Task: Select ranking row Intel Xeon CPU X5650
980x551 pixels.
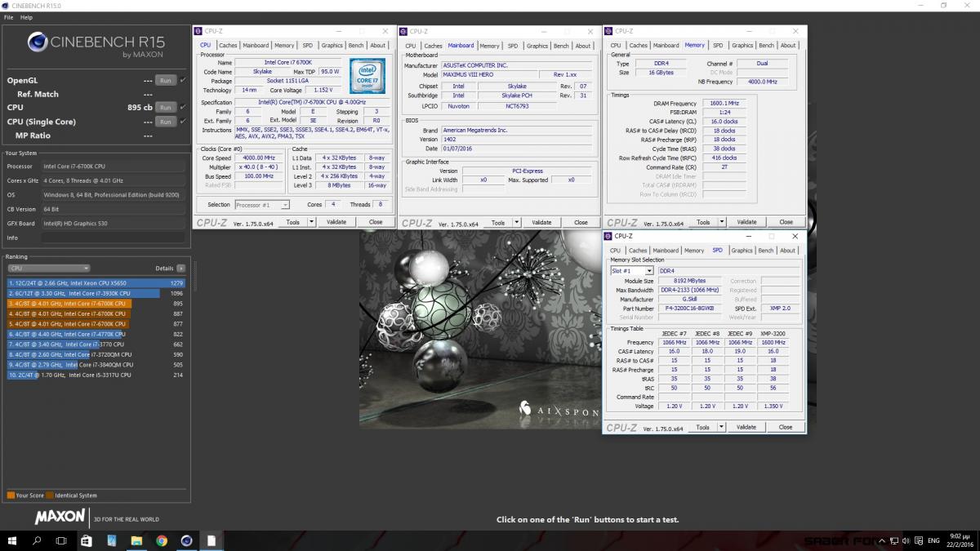Action: (x=96, y=283)
